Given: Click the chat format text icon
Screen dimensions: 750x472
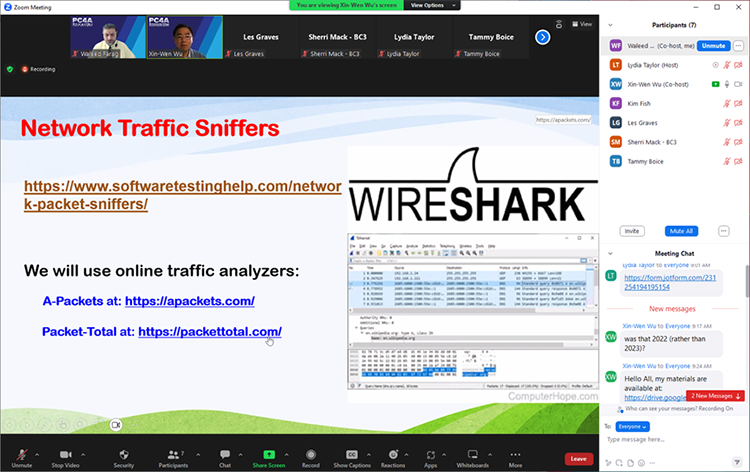Looking at the screenshot, I should tap(609, 463).
